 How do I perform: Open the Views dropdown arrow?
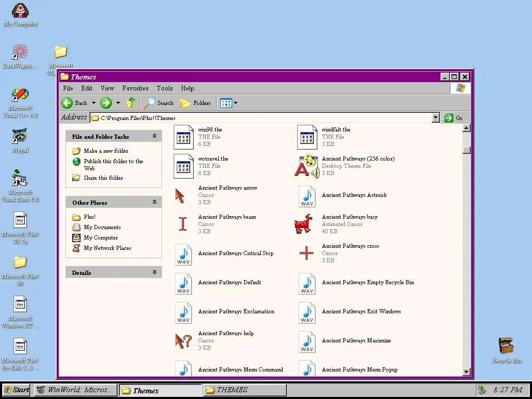(236, 103)
